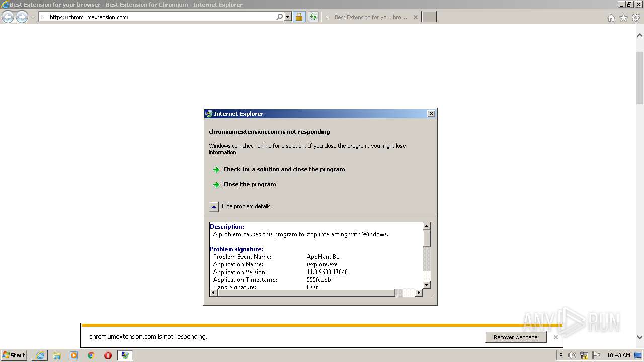Open the Windows Start menu
644x362 pixels.
[x=14, y=355]
